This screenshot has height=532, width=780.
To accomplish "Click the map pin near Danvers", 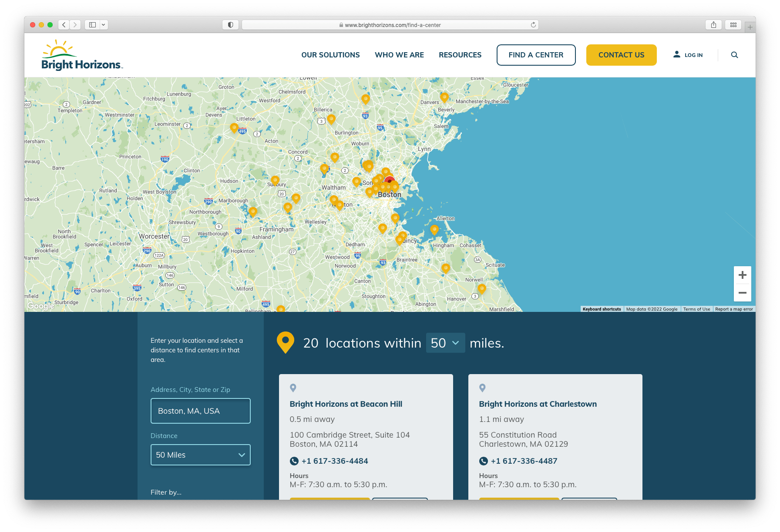I will tap(444, 97).
